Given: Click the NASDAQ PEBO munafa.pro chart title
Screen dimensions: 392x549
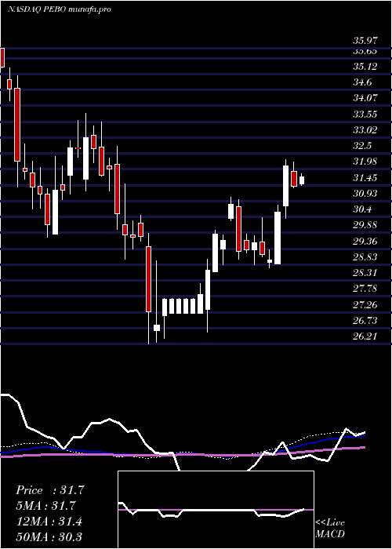Looking at the screenshot, I should coord(59,9).
